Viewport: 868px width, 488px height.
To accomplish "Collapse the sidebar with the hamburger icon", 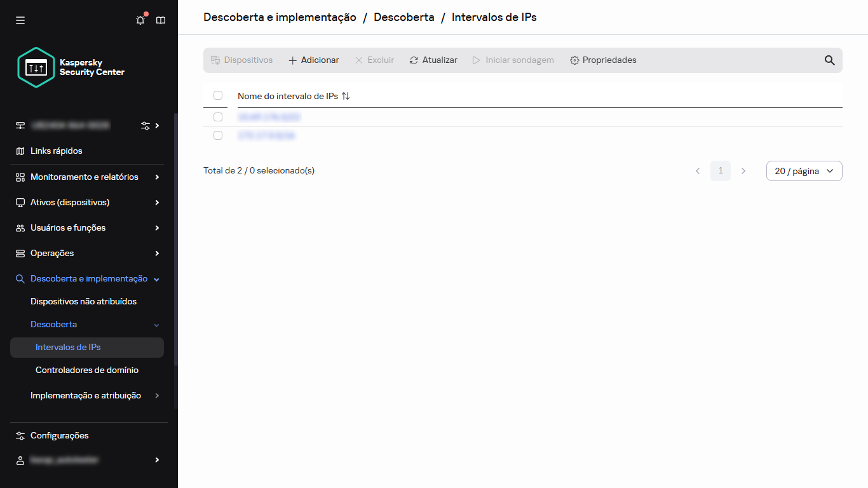I will (20, 20).
